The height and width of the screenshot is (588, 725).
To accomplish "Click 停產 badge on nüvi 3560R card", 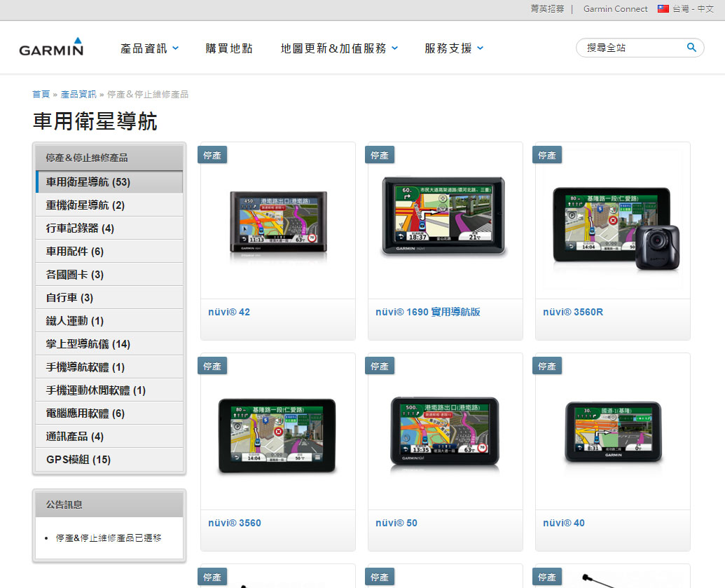I will tap(547, 155).
